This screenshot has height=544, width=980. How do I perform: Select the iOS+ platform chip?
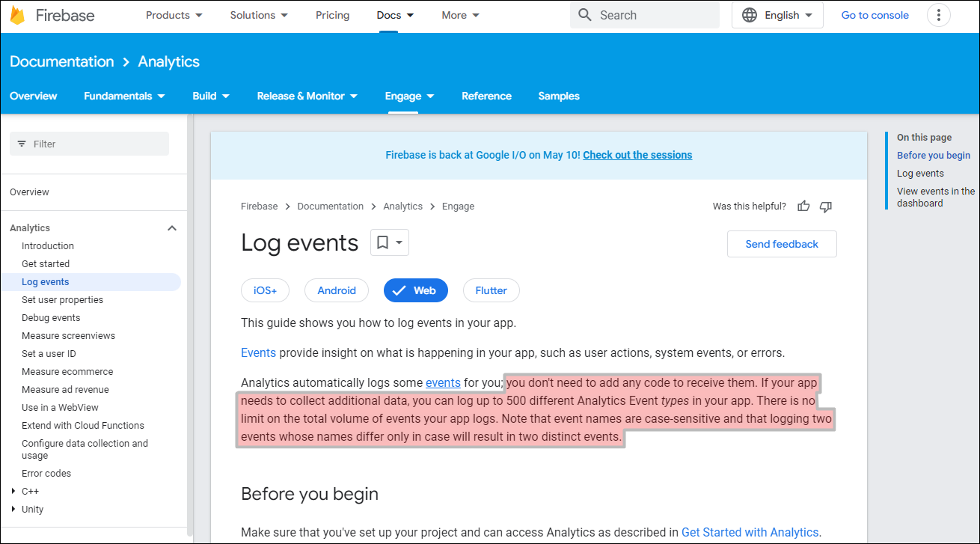265,290
